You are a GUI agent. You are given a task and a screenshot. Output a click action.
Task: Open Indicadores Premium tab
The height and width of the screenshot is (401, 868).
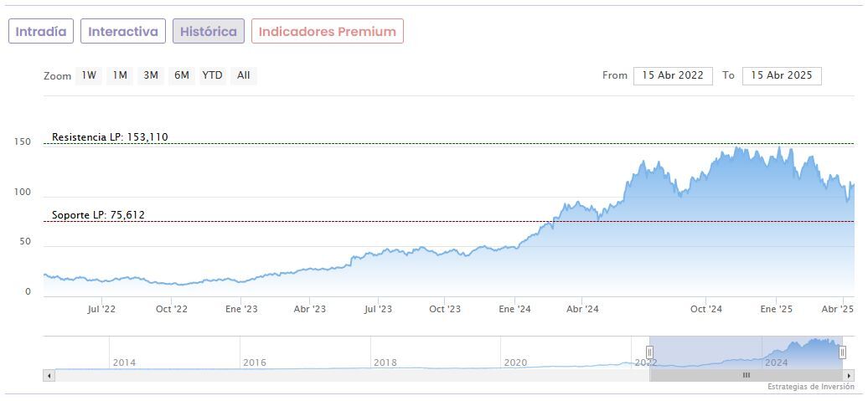[327, 32]
